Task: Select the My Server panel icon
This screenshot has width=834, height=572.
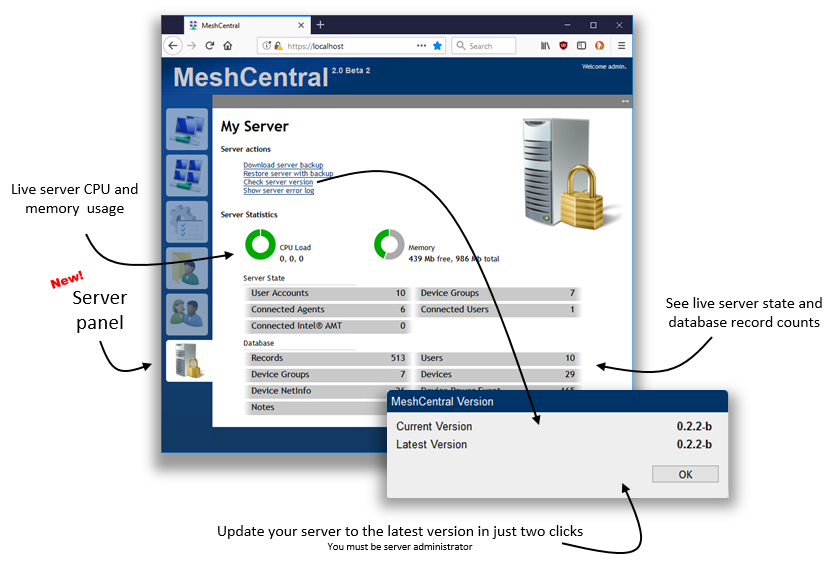Action: (x=189, y=361)
